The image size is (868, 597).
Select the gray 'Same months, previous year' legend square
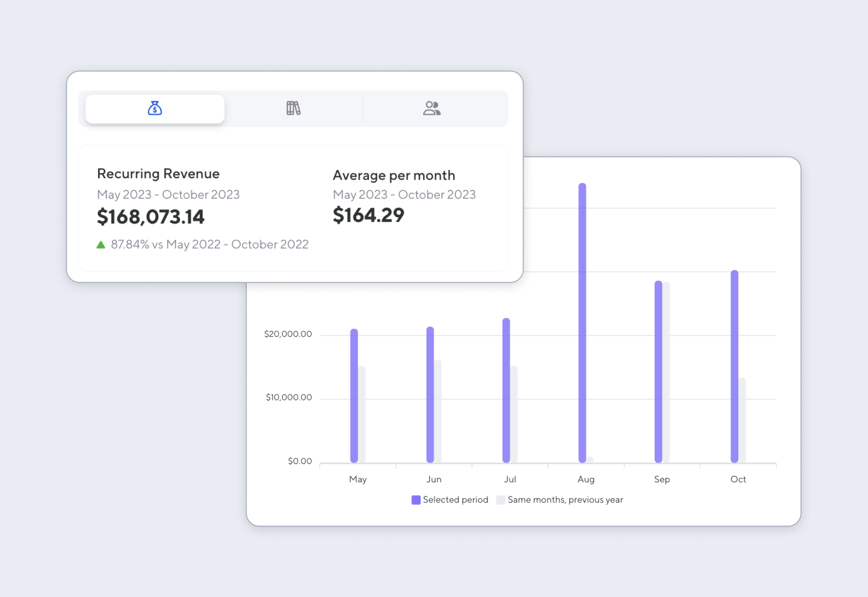[500, 500]
